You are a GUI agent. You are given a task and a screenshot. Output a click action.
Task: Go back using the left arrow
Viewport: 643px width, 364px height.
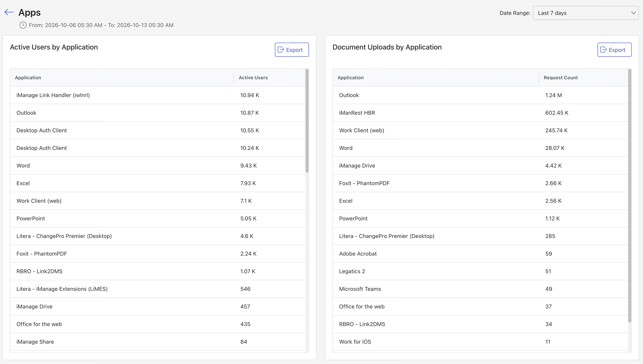[x=9, y=12]
